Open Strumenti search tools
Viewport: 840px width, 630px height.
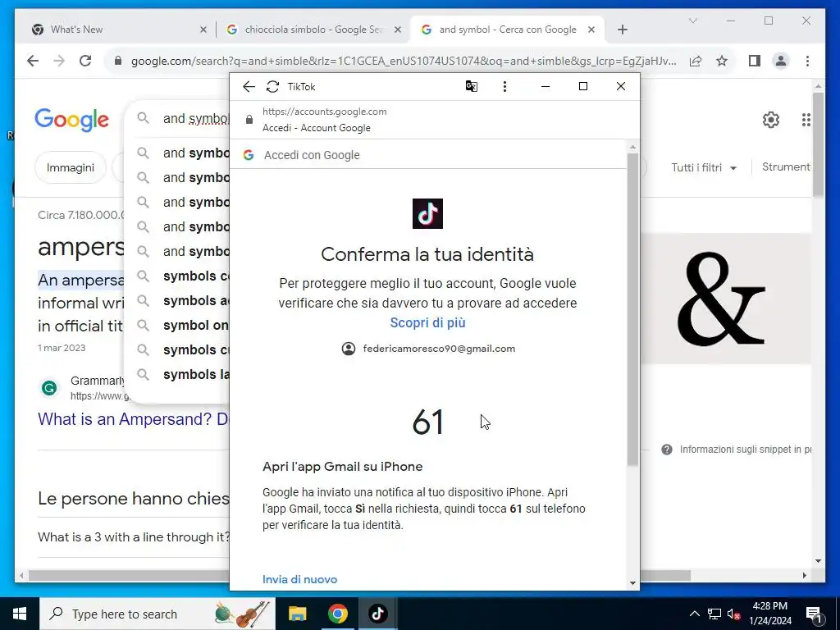pos(785,167)
